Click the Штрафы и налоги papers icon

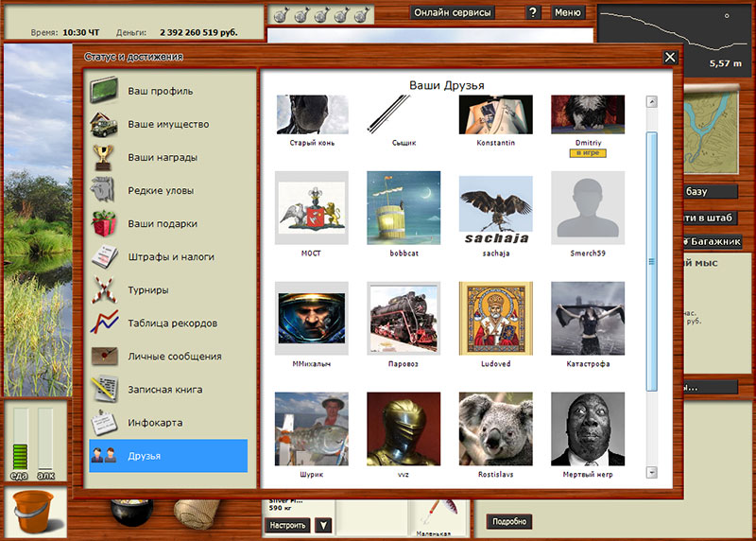(105, 256)
